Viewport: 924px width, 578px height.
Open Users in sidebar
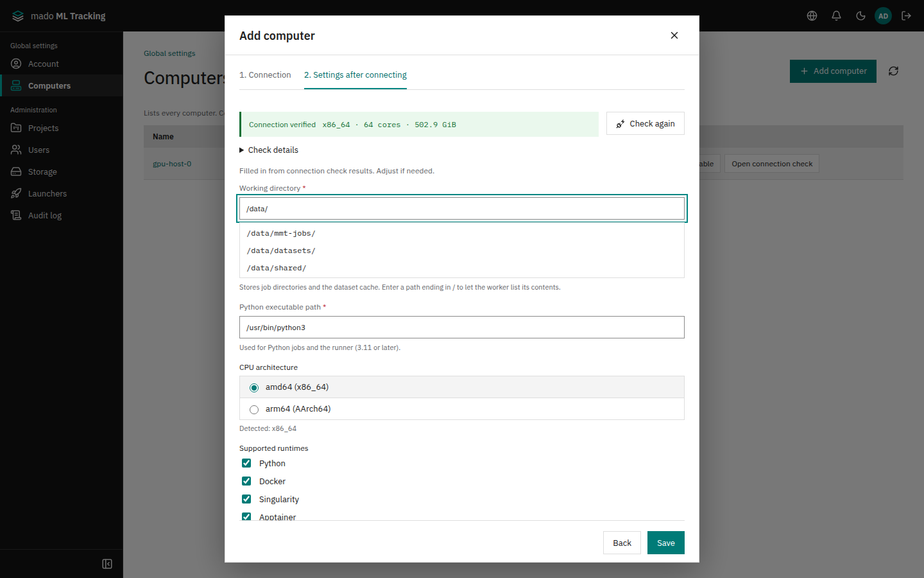(62, 150)
